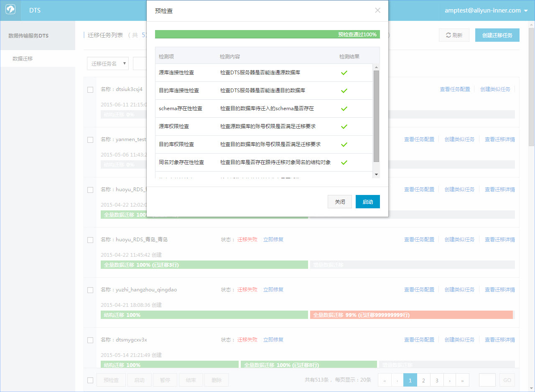Image resolution: width=535 pixels, height=392 pixels.
Task: Check the box for task huoyu_RDS_青岛_青岛
Action: 90,240
